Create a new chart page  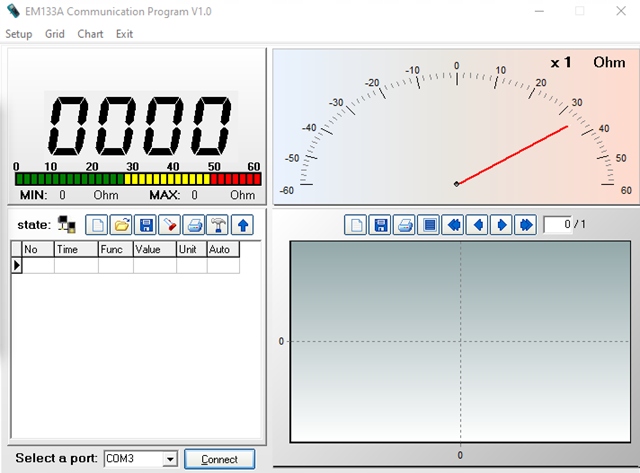(x=356, y=225)
